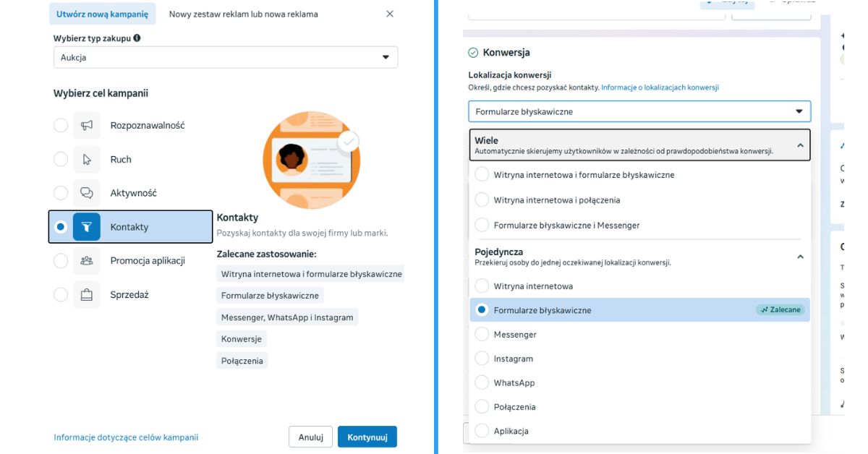Pick the Połączenia radio option

click(x=482, y=406)
